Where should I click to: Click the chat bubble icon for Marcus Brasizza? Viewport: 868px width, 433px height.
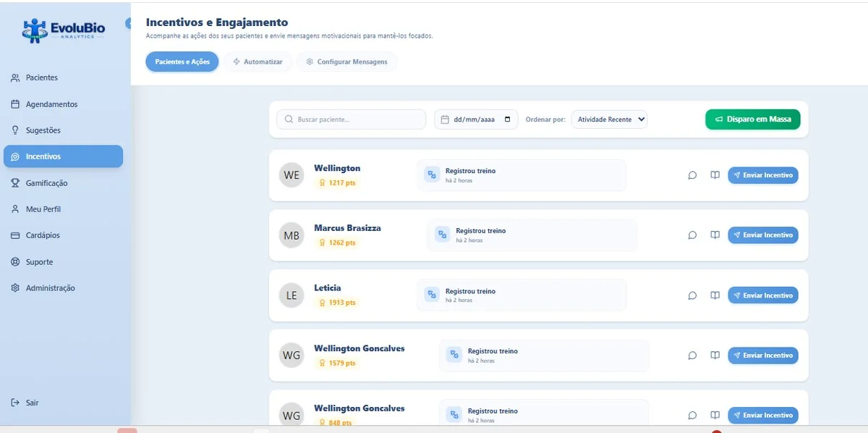pyautogui.click(x=692, y=235)
